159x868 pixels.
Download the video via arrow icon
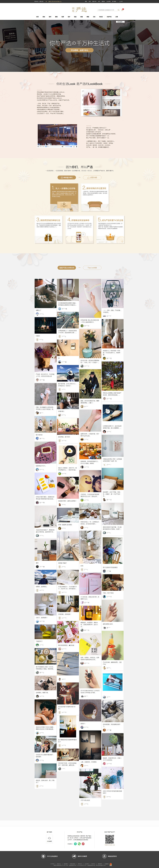tap(77, 147)
